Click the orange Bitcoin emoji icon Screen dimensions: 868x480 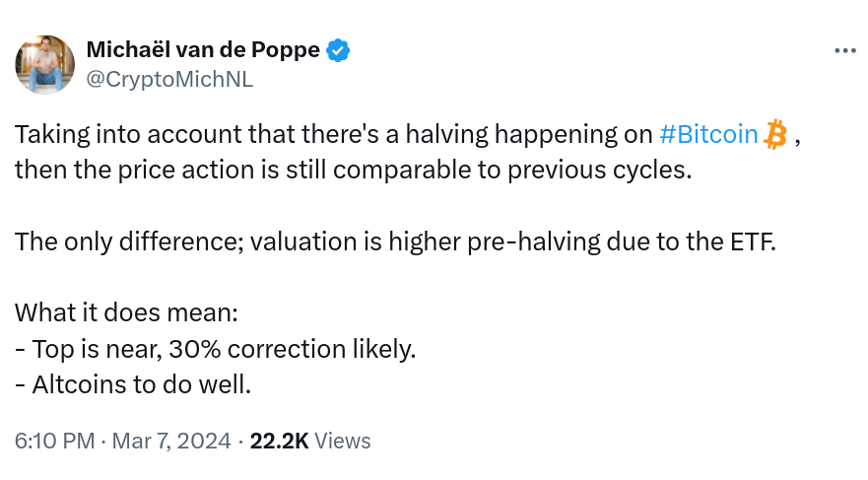coord(775,134)
